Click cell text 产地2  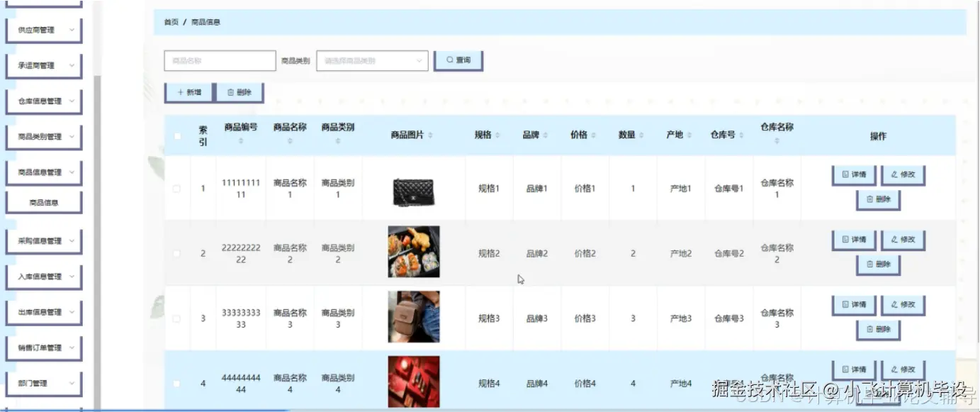click(x=681, y=254)
